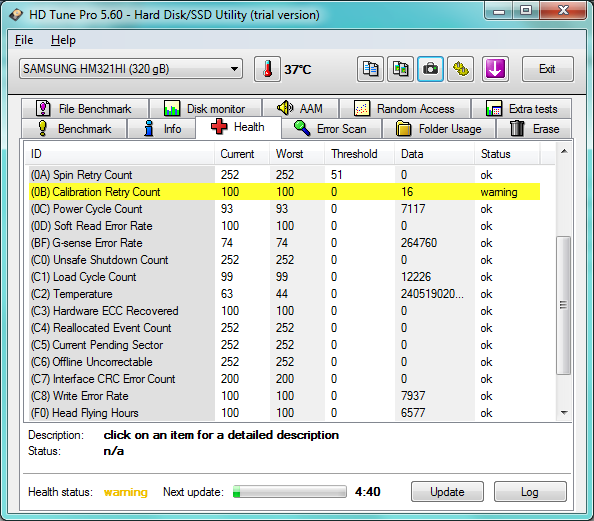Click the Disk monitor chart icon
Image resolution: width=594 pixels, height=521 pixels.
click(x=172, y=109)
